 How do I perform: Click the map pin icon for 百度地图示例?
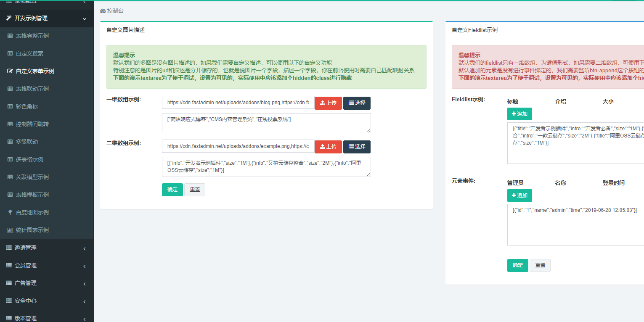tap(10, 212)
